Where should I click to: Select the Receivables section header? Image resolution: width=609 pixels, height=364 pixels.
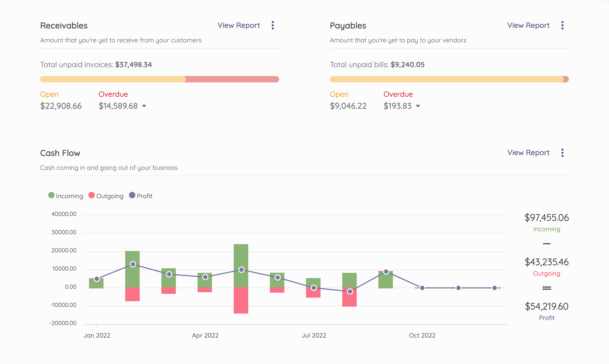click(64, 25)
